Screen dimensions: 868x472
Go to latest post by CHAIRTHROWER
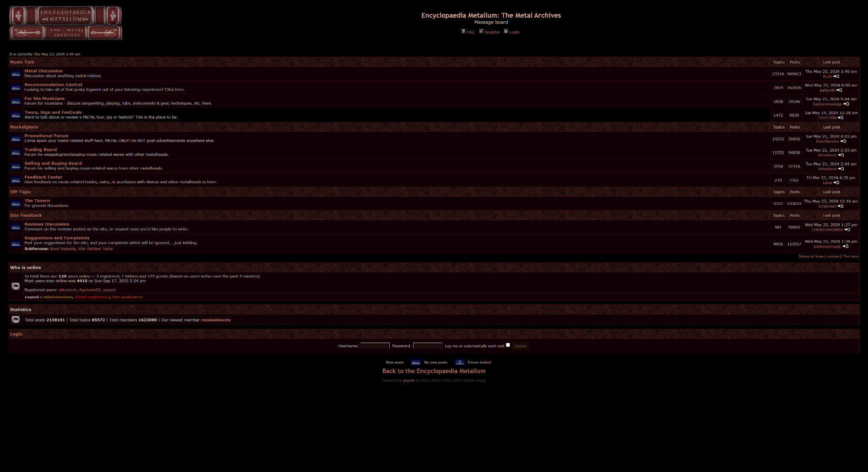[847, 230]
